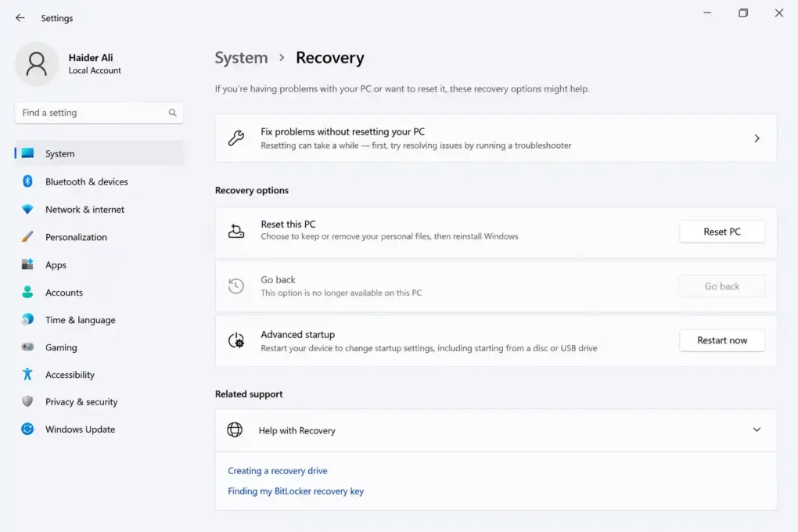Open Fix problems via the right chevron
Image resolution: width=798 pixels, height=532 pixels.
(757, 138)
